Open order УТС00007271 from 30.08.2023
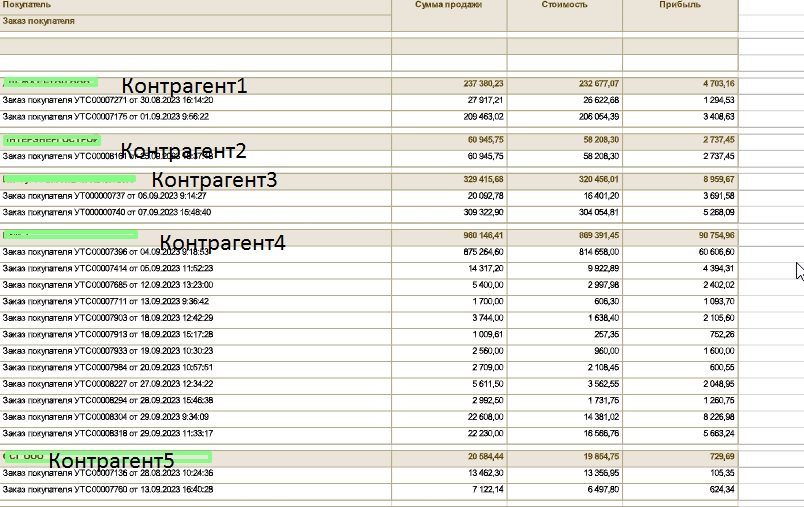This screenshot has width=804, height=507. (106, 101)
